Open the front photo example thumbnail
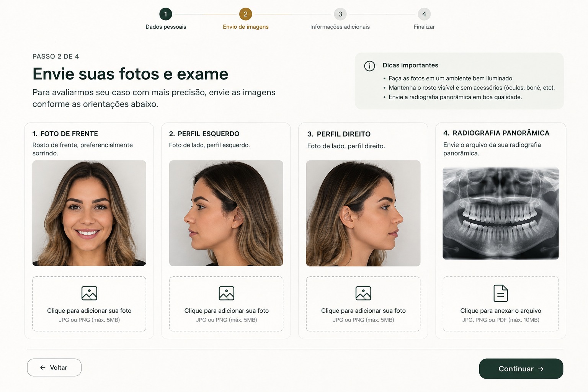 [x=89, y=213]
